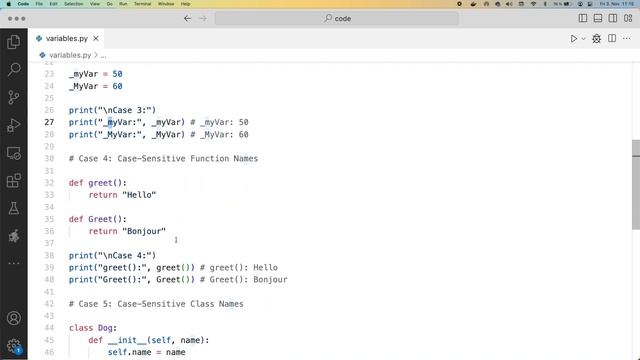Viewport: 640px width, 360px height.
Task: Click the 'def greet():' line
Action: (98, 183)
